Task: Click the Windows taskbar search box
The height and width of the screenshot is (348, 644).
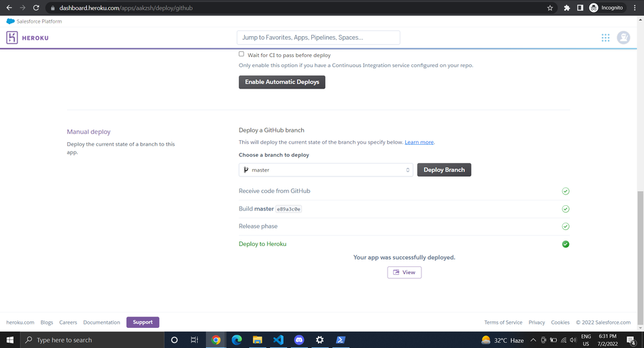Action: point(92,340)
